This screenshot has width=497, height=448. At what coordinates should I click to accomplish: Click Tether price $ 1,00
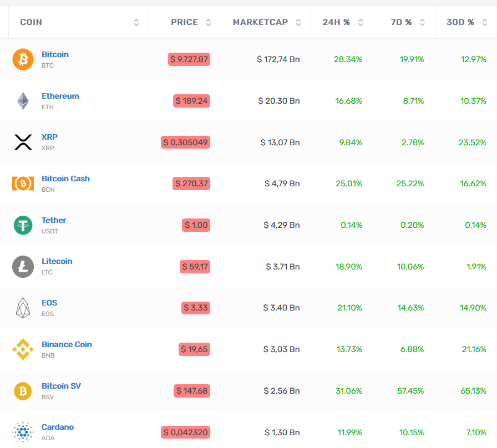[196, 225]
